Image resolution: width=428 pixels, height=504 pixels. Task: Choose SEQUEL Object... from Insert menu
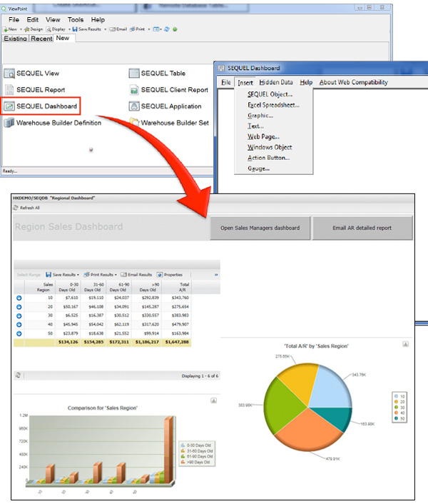coord(270,94)
